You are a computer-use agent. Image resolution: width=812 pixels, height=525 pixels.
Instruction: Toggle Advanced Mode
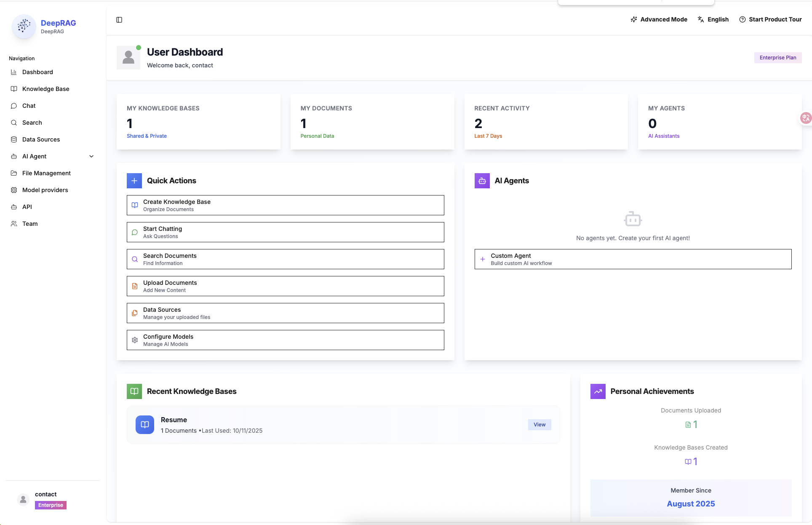point(659,19)
